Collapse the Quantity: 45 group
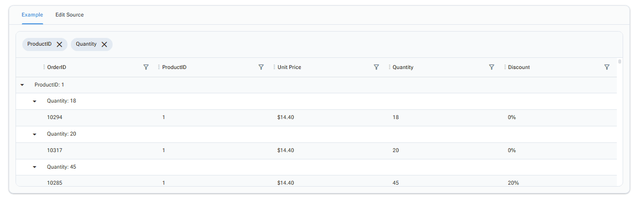644x208 pixels. [34, 167]
